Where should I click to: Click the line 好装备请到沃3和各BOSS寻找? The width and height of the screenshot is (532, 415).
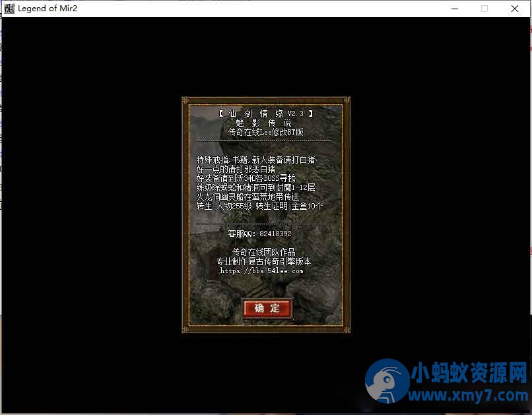(x=246, y=178)
